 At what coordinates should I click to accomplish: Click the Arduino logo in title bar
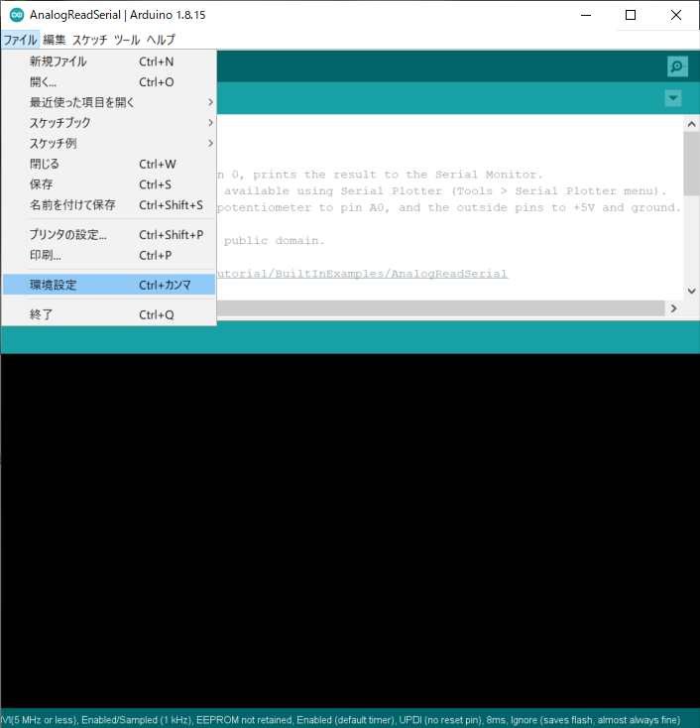point(16,16)
